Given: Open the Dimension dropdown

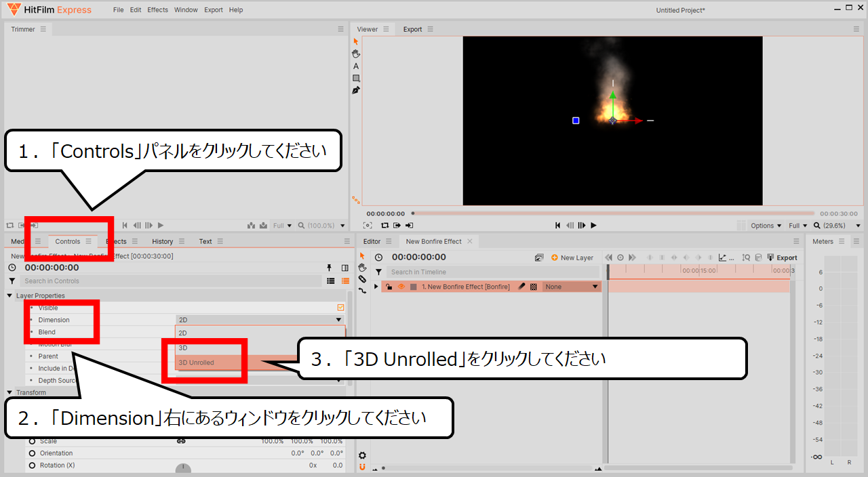Looking at the screenshot, I should click(x=260, y=320).
